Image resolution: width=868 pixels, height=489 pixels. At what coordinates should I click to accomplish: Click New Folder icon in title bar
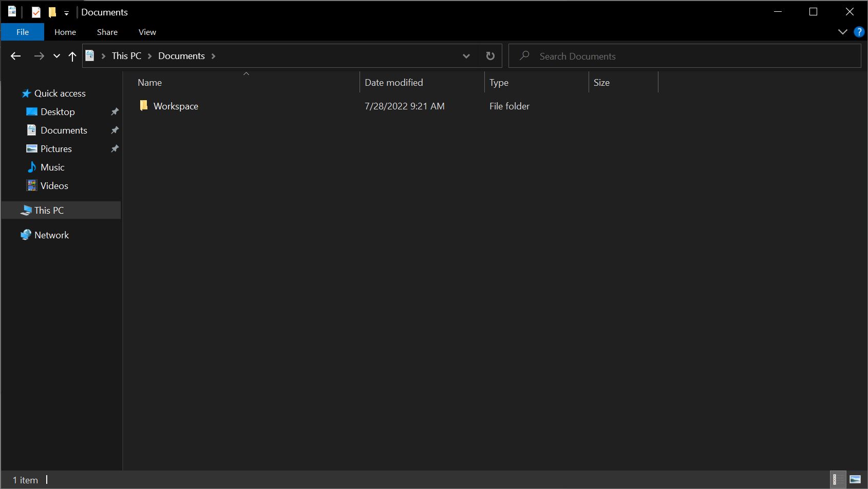(x=52, y=12)
